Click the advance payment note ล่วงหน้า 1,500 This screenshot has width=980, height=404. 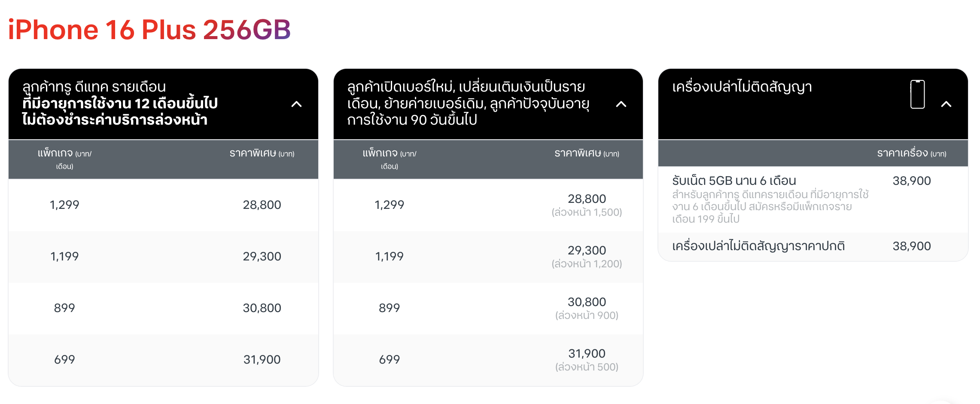[x=587, y=212]
